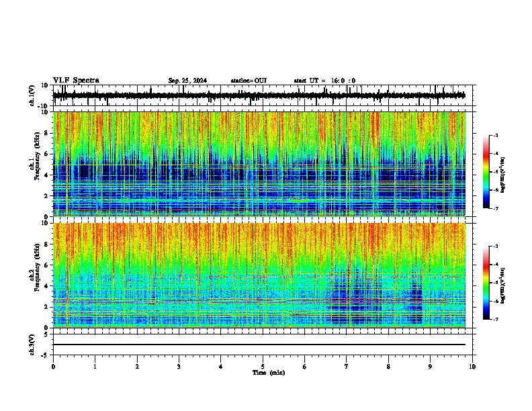Click the 8 minute tick on time axis
Viewport: 532px width, 411px height.
(x=388, y=367)
